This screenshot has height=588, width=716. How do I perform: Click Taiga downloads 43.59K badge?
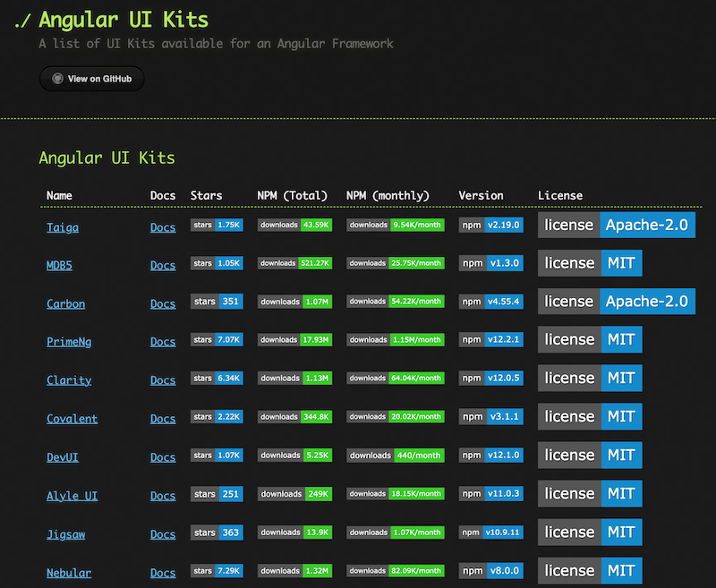click(294, 225)
